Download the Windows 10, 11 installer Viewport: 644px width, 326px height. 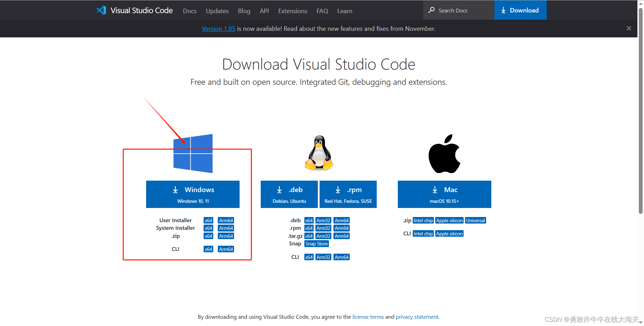pos(193,194)
